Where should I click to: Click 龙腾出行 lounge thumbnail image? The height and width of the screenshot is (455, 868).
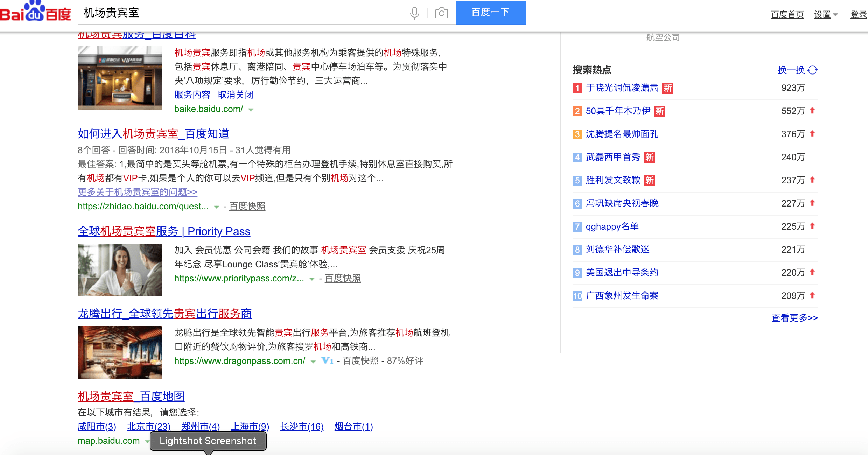click(120, 352)
